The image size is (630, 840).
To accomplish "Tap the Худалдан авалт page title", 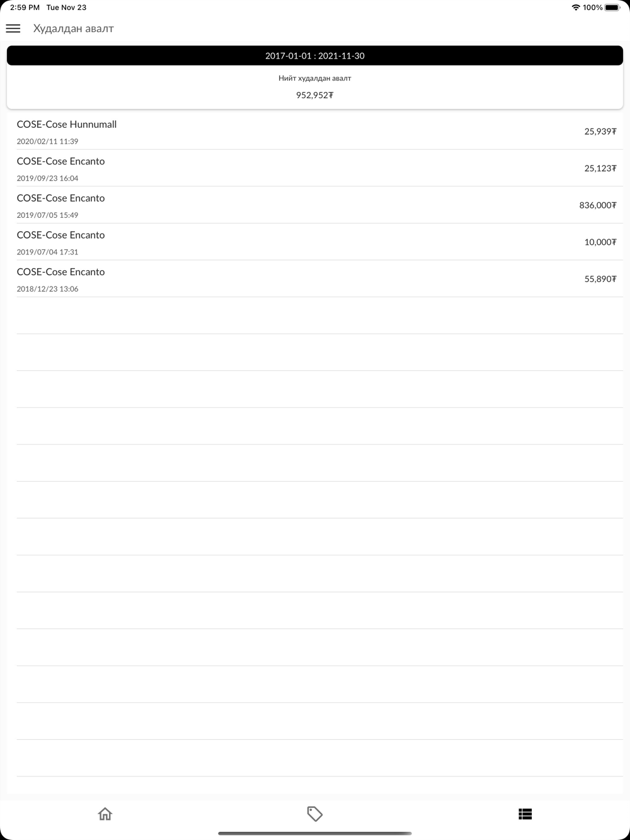I will pyautogui.click(x=74, y=28).
